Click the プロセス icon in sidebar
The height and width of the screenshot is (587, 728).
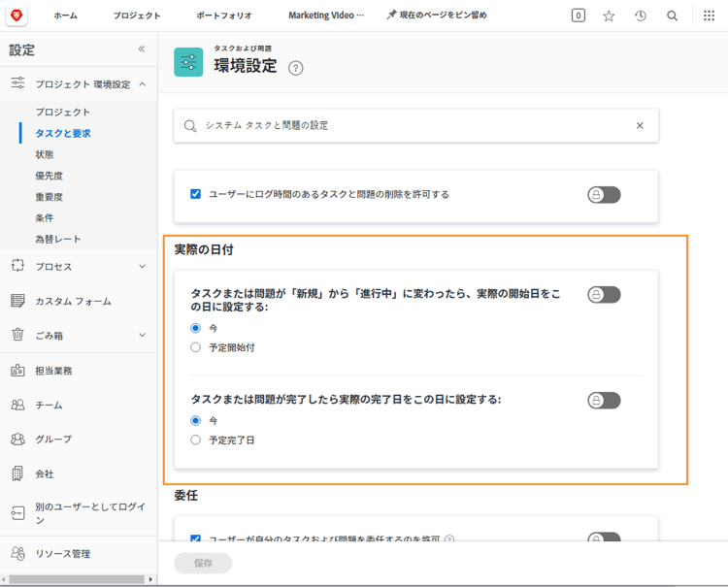click(x=17, y=266)
